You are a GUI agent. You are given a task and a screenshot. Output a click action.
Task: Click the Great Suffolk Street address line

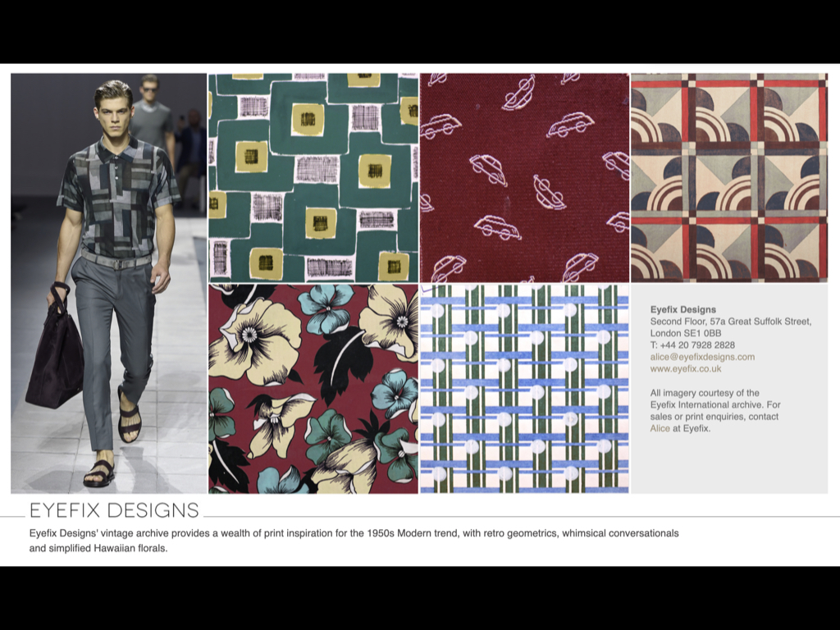(730, 322)
